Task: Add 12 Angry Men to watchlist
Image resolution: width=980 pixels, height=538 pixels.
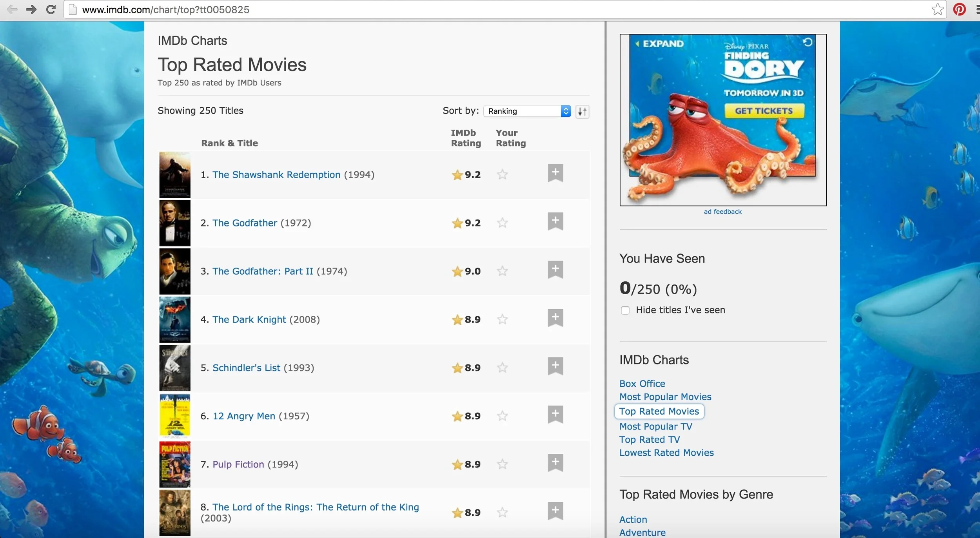Action: [x=555, y=414]
